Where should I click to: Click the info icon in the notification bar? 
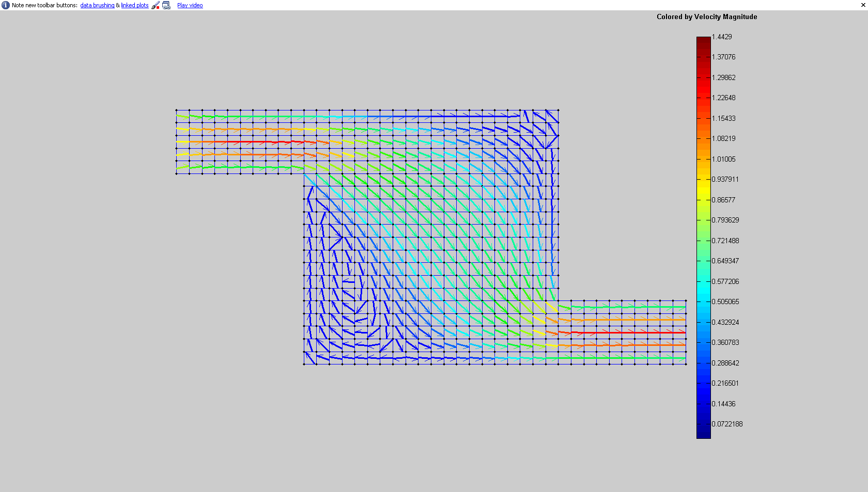[5, 5]
